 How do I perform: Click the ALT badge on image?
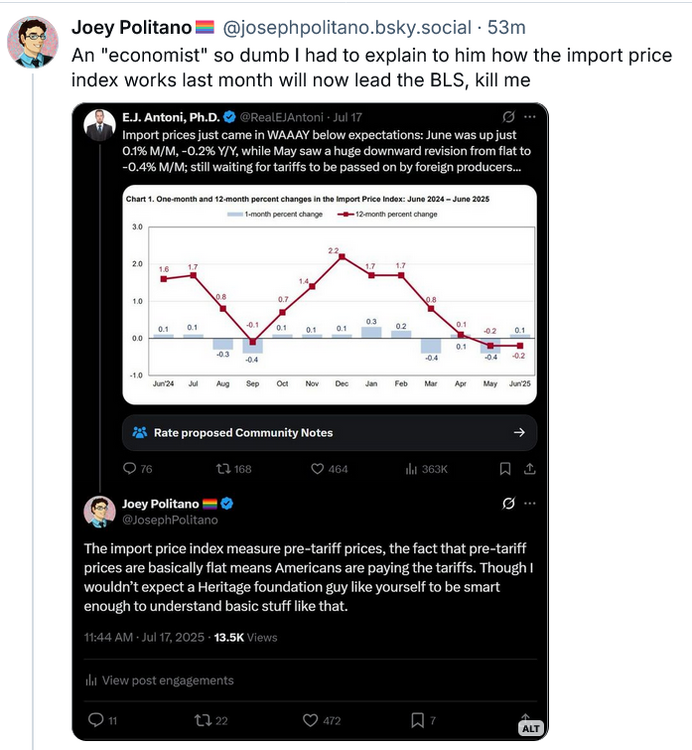pos(530,729)
